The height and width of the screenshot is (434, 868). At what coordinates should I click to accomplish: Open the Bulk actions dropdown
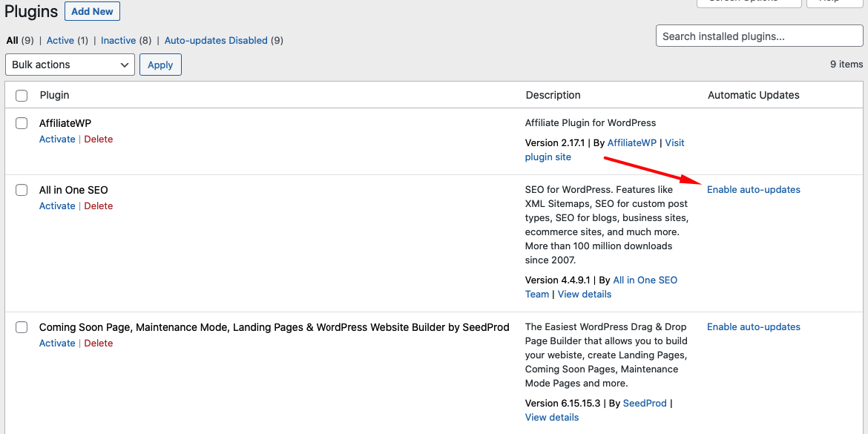[70, 65]
